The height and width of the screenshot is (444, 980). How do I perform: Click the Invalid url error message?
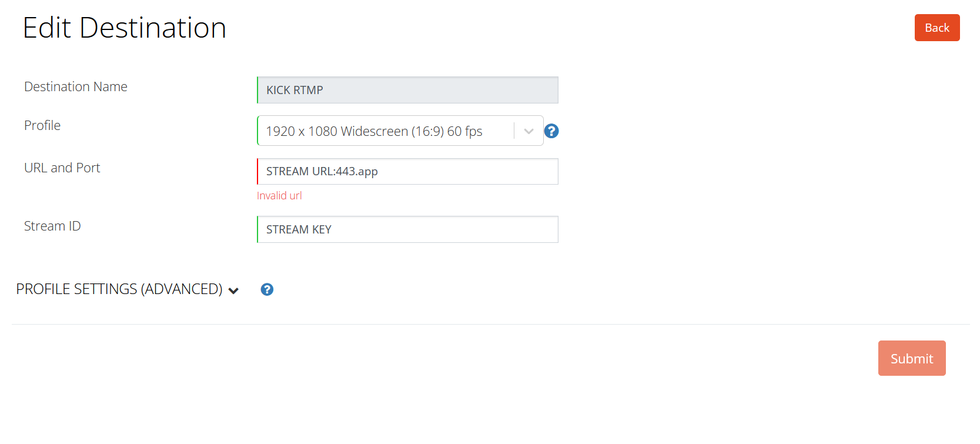coord(279,196)
